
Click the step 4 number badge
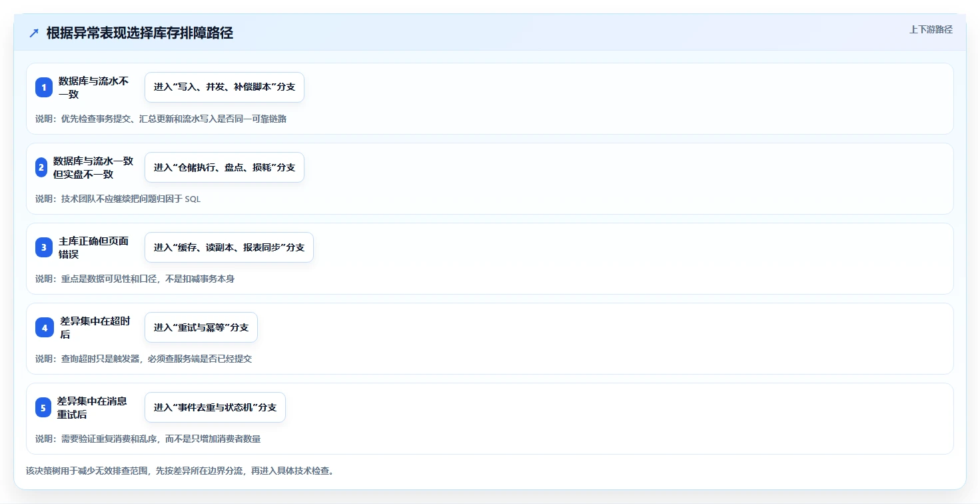point(45,327)
